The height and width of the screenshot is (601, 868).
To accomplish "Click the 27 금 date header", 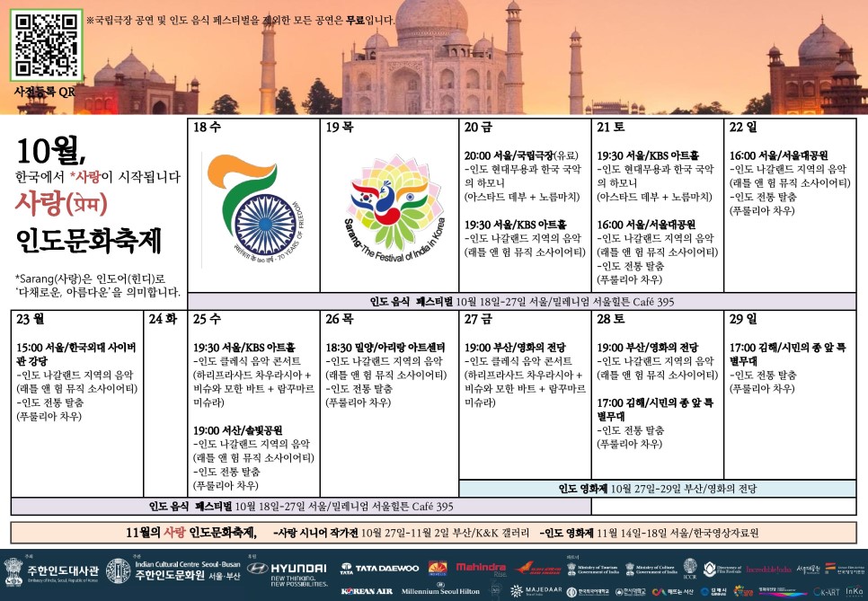I will (478, 319).
